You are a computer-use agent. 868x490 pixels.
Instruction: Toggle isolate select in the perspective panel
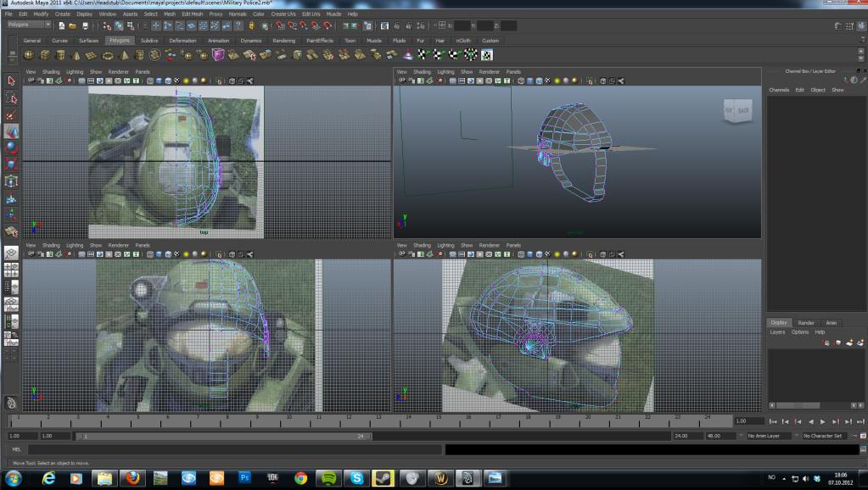(x=590, y=81)
